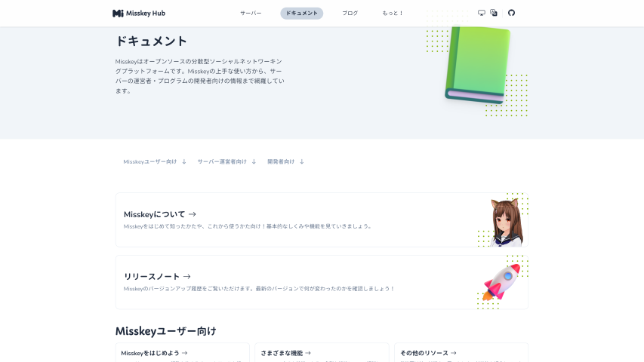The image size is (644, 362).
Task: Open the Misskey Hub home logo
Action: click(139, 13)
